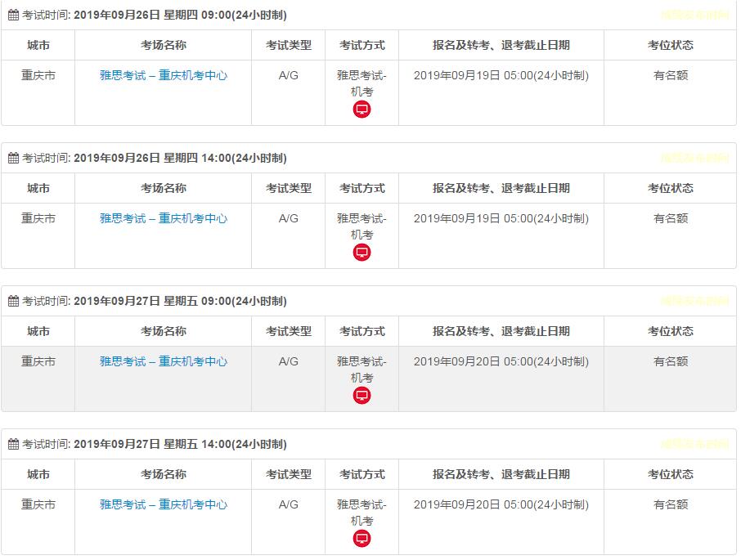741x560 pixels.
Task: Click 有名额 status in the Sept 26 09:00 row
Action: click(671, 75)
